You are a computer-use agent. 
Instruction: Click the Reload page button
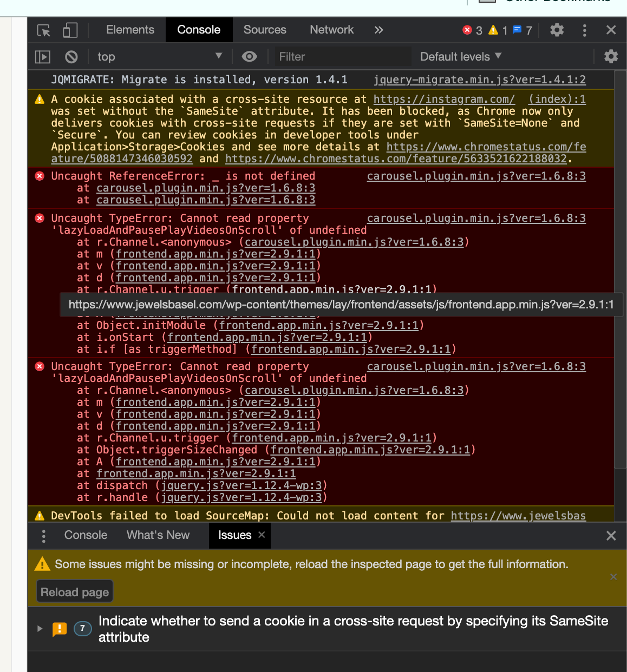pyautogui.click(x=74, y=591)
